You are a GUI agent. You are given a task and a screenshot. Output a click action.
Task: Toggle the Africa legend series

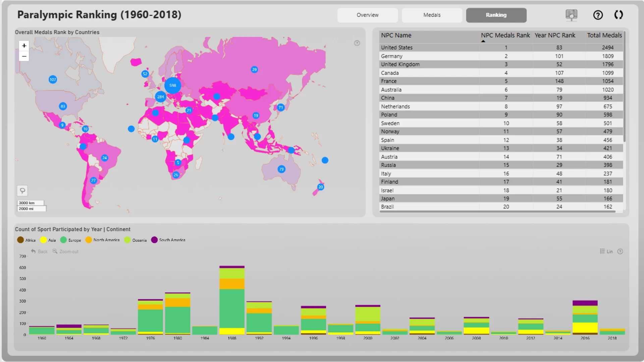click(x=26, y=240)
